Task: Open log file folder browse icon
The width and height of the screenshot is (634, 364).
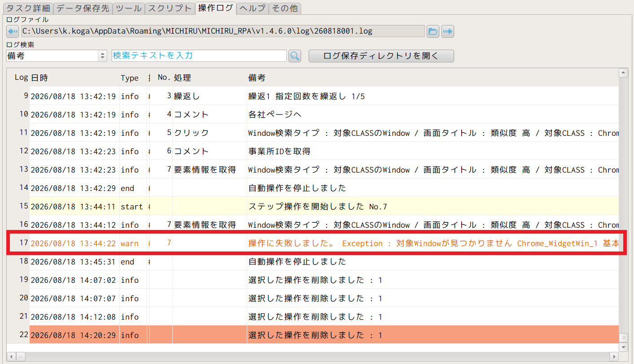Action: 433,31
